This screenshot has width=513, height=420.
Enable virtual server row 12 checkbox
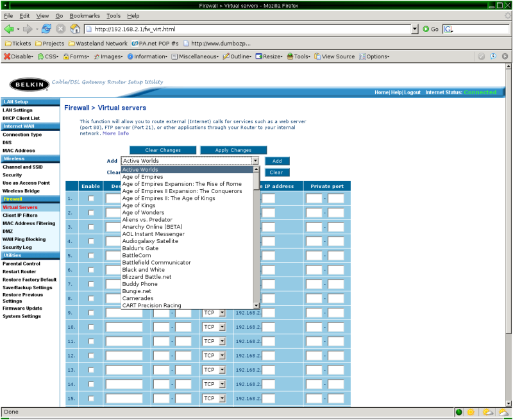[x=91, y=356]
